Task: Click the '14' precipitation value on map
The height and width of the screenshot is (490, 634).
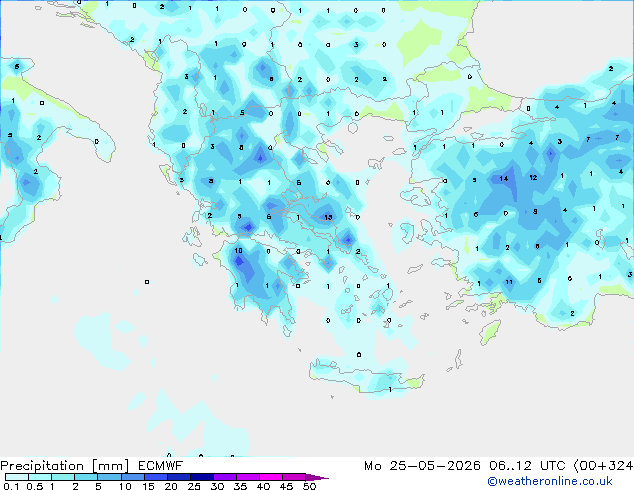Action: (x=503, y=178)
